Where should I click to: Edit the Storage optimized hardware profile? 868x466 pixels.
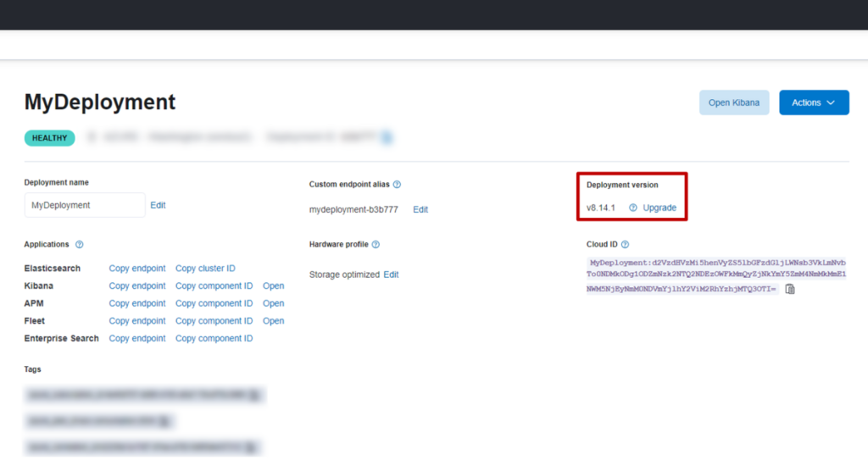[391, 275]
